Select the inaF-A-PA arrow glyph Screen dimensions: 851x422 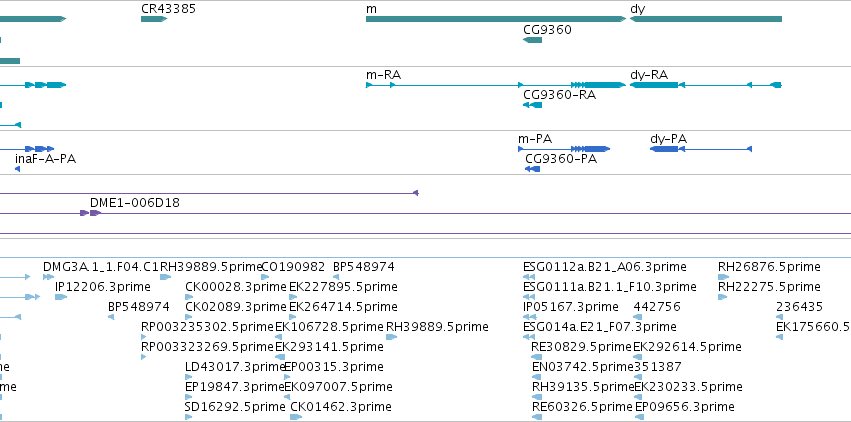[x=17, y=169]
